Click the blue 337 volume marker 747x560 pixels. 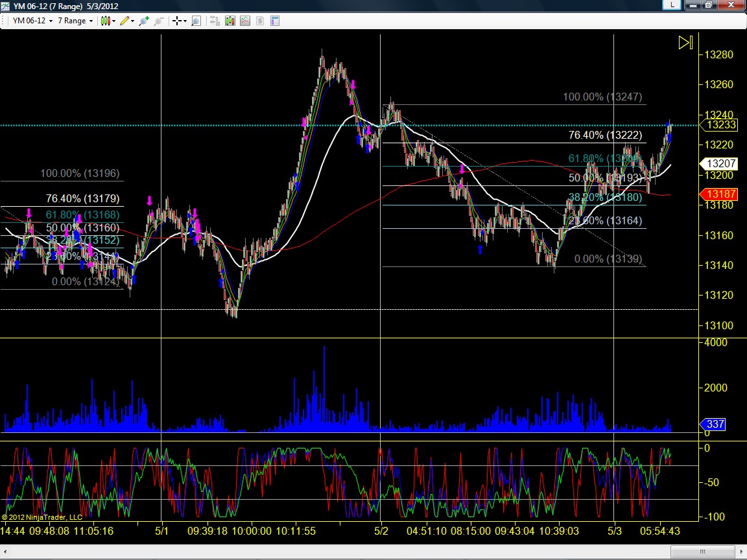click(713, 424)
